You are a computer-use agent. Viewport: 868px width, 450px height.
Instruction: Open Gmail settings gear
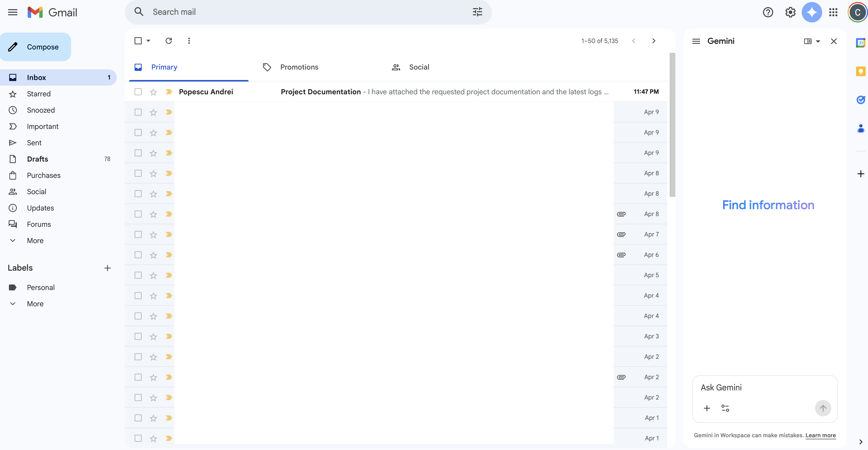click(x=790, y=12)
